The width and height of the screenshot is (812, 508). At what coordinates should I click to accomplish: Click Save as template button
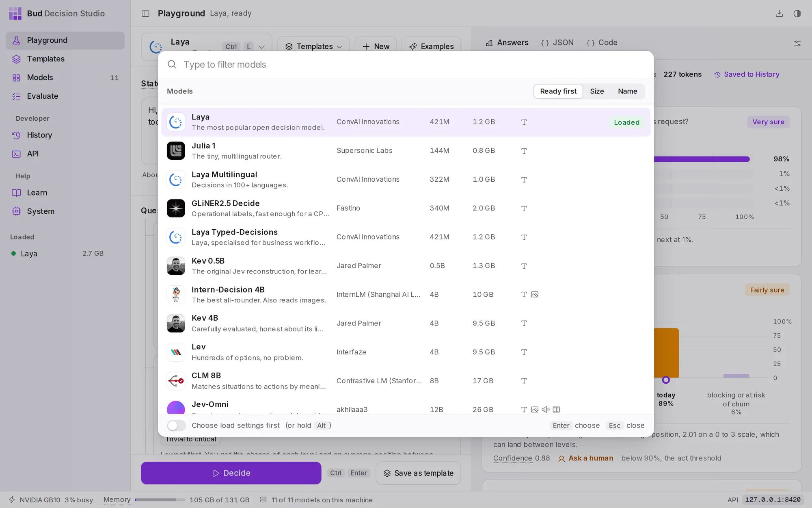tap(418, 473)
